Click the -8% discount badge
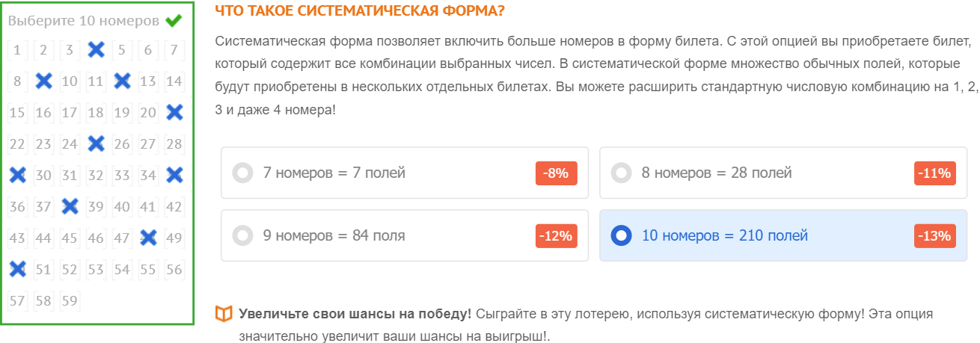 tap(557, 173)
